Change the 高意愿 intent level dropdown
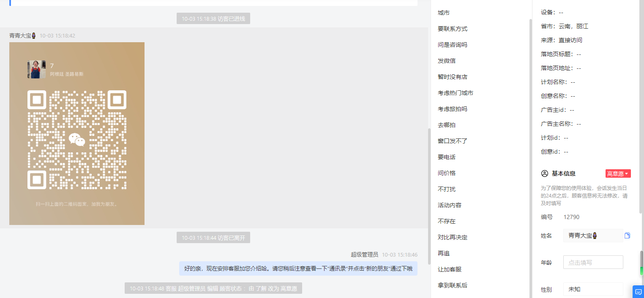The height and width of the screenshot is (298, 644). coord(618,173)
